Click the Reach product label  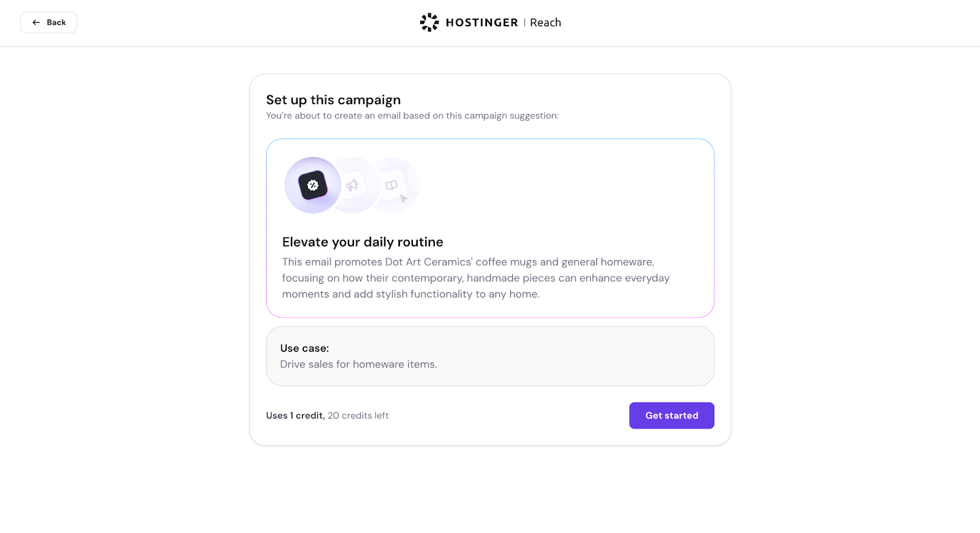point(545,23)
